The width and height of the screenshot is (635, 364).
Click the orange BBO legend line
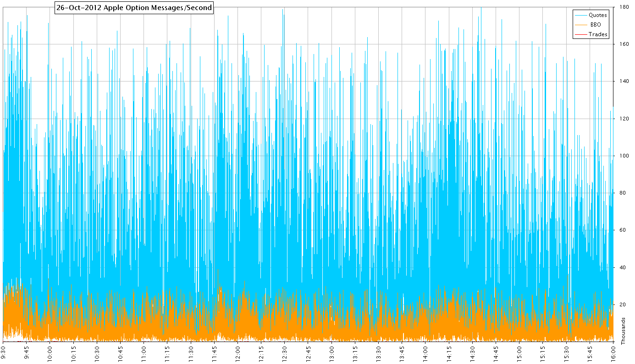click(x=581, y=25)
